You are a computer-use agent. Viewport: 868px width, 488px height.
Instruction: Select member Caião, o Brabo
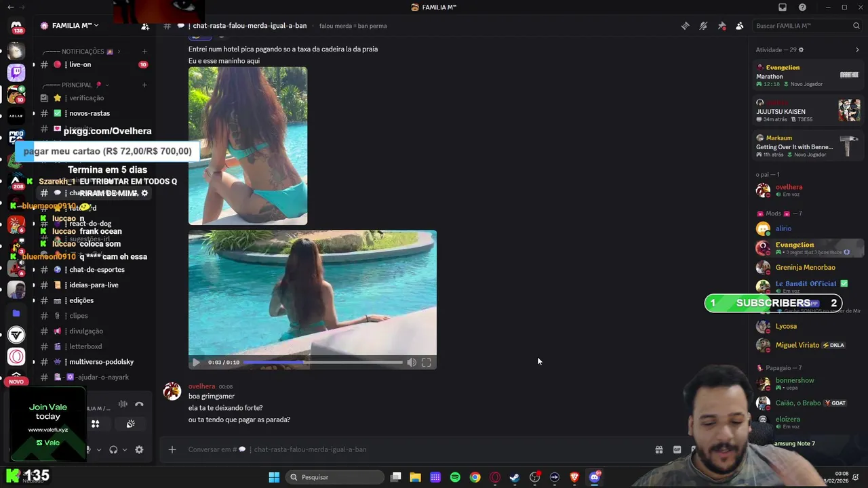point(808,403)
